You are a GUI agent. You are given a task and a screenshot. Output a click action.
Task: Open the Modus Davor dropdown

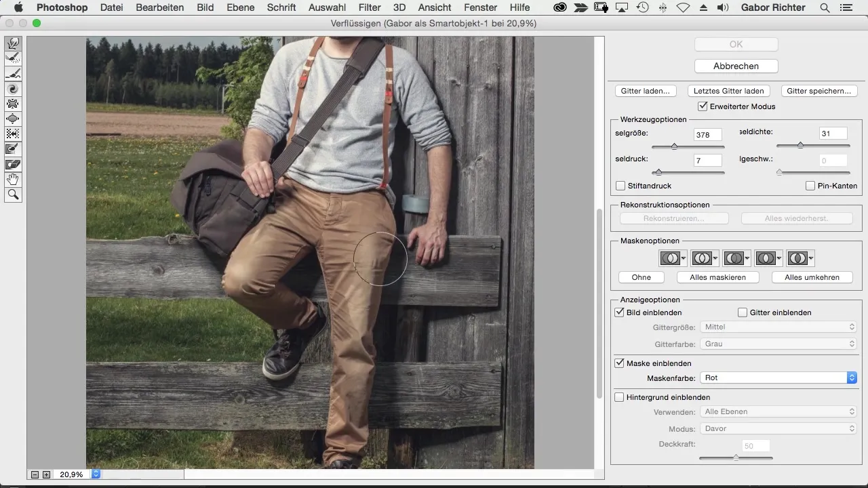tap(778, 428)
